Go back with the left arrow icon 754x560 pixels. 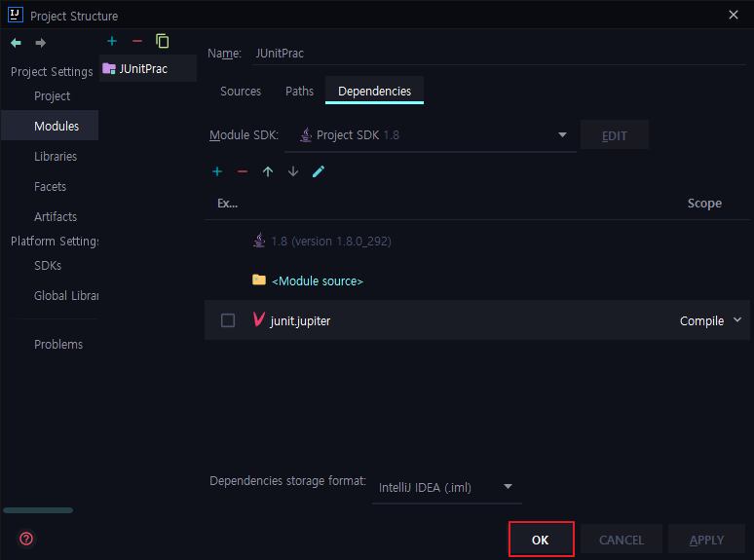click(x=16, y=43)
